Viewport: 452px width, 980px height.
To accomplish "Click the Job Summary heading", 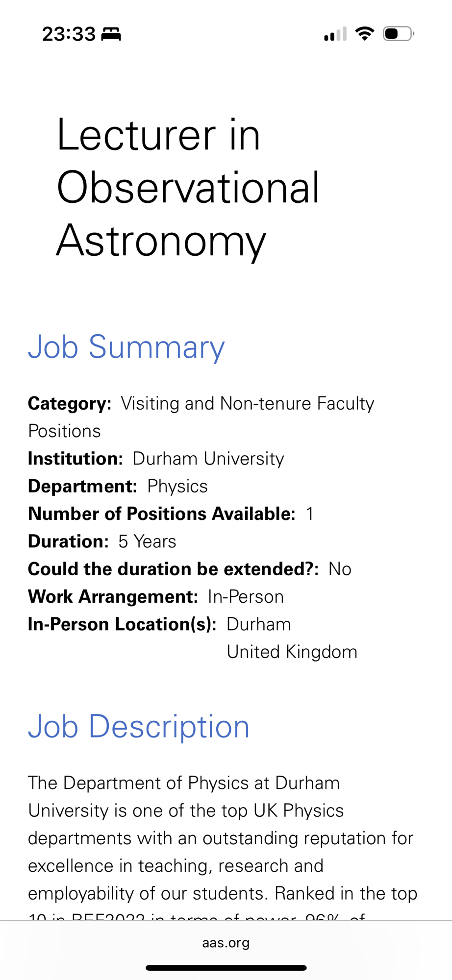I will [126, 347].
